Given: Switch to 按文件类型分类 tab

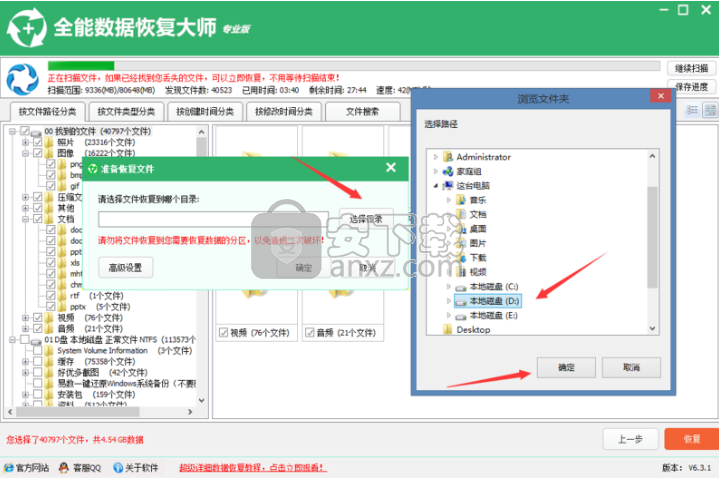Looking at the screenshot, I should pyautogui.click(x=123, y=111).
